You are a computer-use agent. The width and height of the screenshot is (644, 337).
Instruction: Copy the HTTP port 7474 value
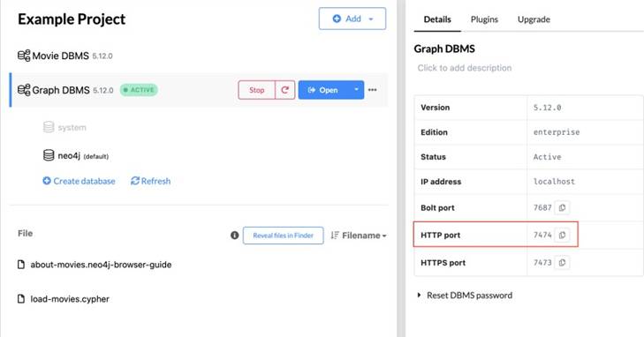[x=562, y=235]
